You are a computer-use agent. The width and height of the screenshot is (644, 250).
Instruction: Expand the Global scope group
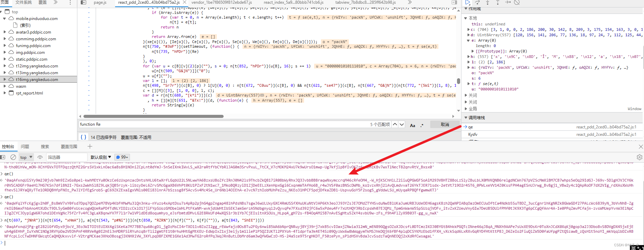click(x=466, y=109)
